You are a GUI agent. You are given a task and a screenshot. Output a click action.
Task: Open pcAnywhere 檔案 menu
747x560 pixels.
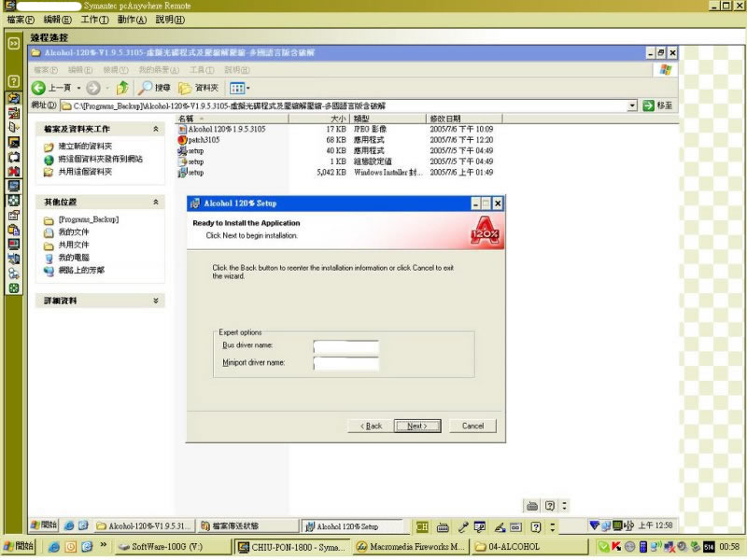pyautogui.click(x=21, y=20)
